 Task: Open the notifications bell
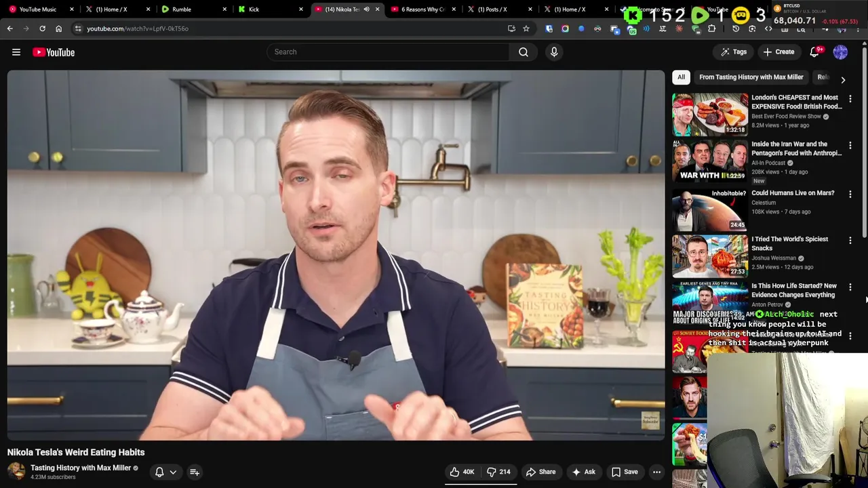pos(814,52)
